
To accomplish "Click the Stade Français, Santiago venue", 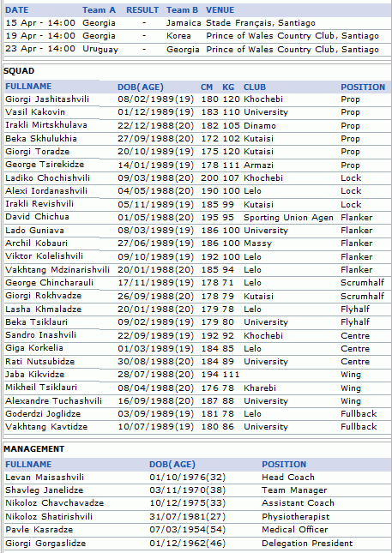I will coord(261,23).
